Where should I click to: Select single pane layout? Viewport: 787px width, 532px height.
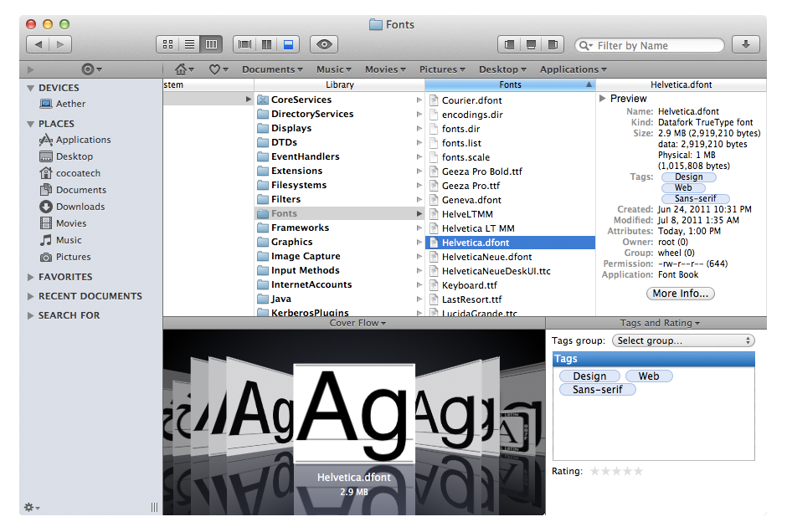pyautogui.click(x=244, y=44)
